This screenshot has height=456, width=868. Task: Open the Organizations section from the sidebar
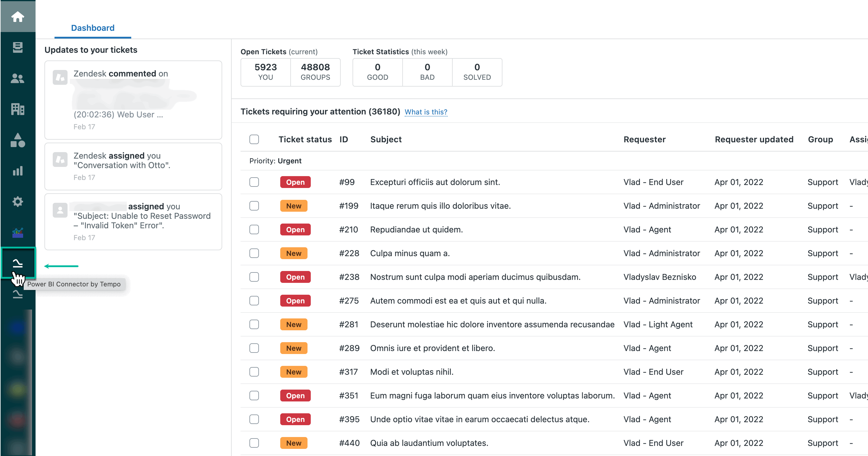(x=17, y=109)
